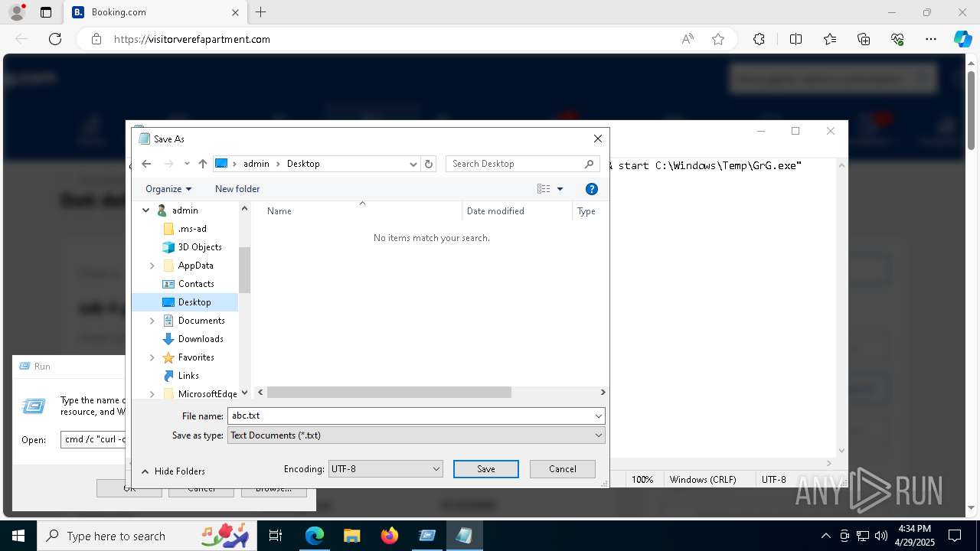980x551 pixels.
Task: Open view options dropdown arrow
Action: [x=560, y=189]
